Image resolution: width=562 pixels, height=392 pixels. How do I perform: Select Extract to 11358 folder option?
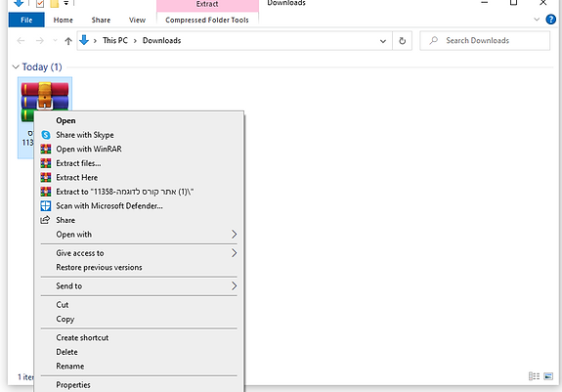pyautogui.click(x=139, y=192)
